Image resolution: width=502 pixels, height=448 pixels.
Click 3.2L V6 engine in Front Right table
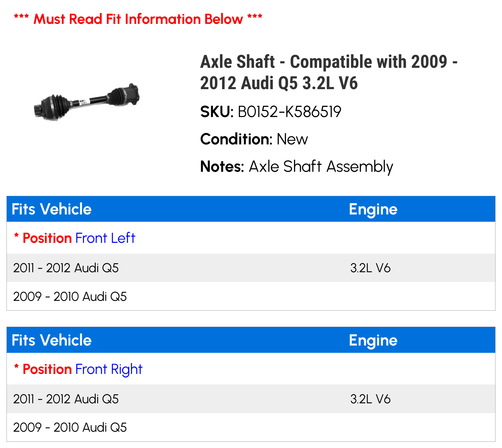370,399
